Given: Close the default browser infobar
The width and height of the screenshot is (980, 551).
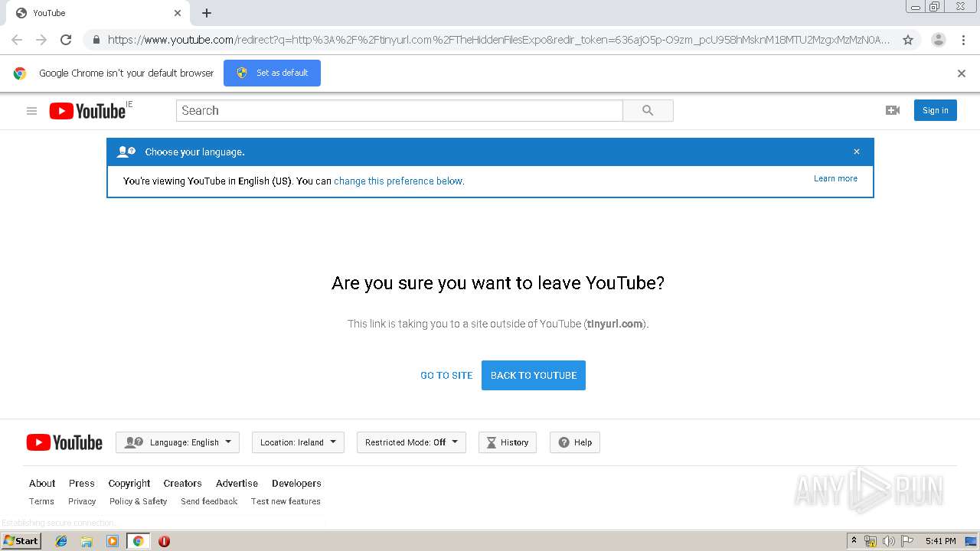Looking at the screenshot, I should (962, 73).
